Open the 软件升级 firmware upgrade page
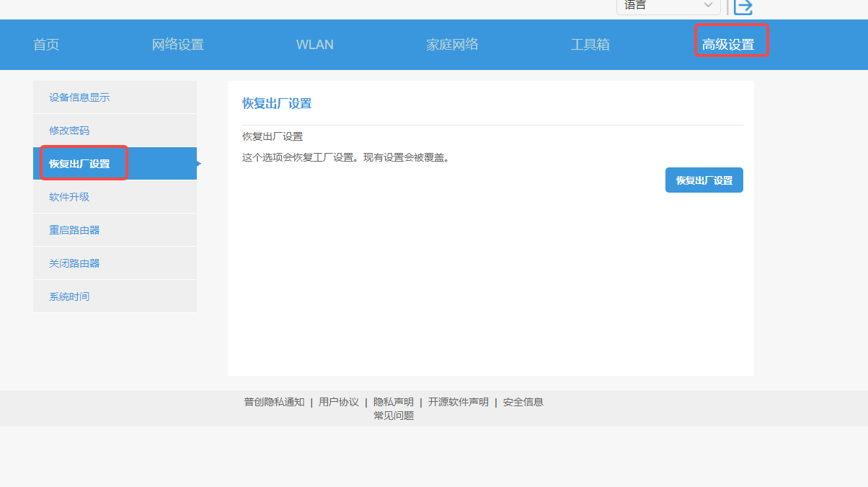868x487 pixels. (x=68, y=196)
